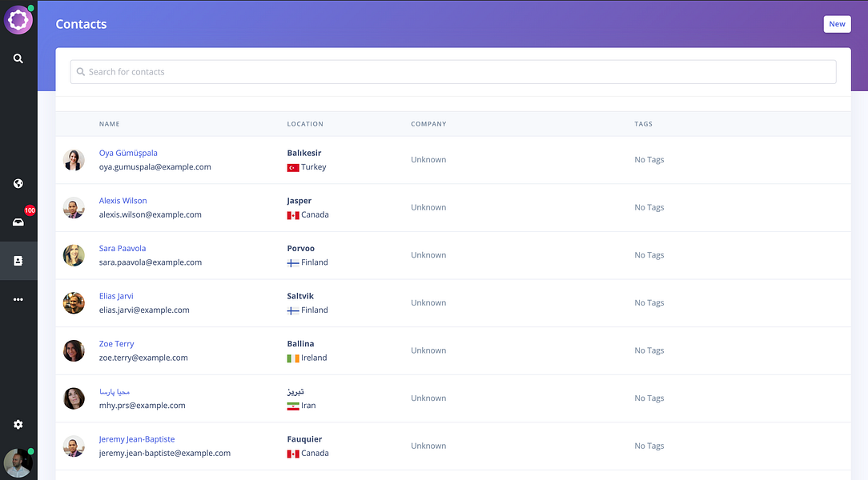Click email mhy.prs@example.com
Viewport: 868px width, 480px height.
[x=143, y=406]
